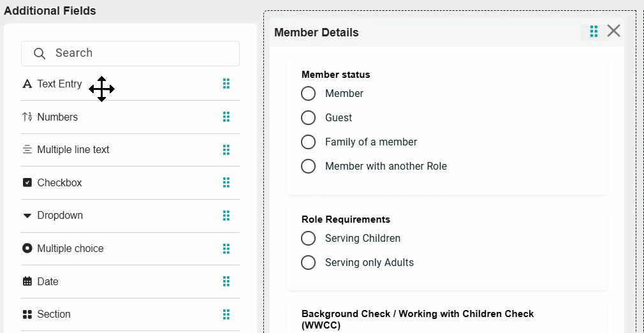Select Serving Children requirement
The height and width of the screenshot is (333, 644).
[x=309, y=239]
